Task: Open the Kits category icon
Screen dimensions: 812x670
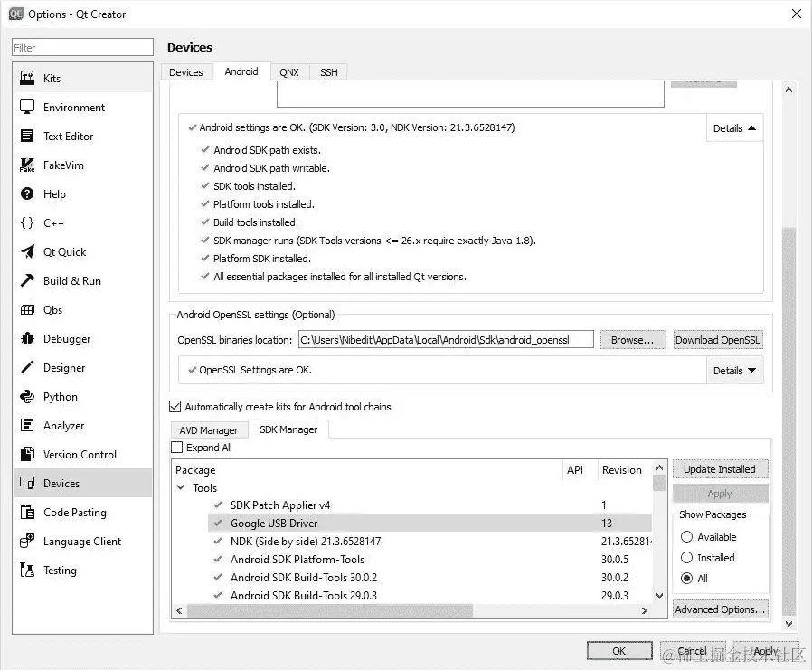Action: [27, 78]
